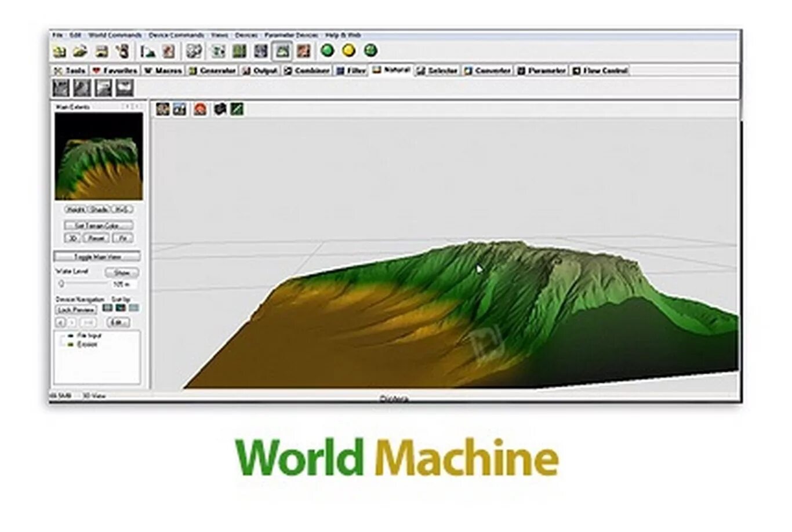This screenshot has height=532, width=792.
Task: Open the World Commands menu
Action: [x=115, y=35]
